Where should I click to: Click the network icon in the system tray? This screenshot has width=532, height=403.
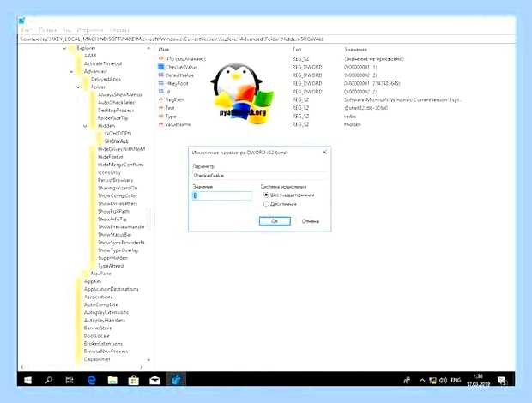point(432,381)
